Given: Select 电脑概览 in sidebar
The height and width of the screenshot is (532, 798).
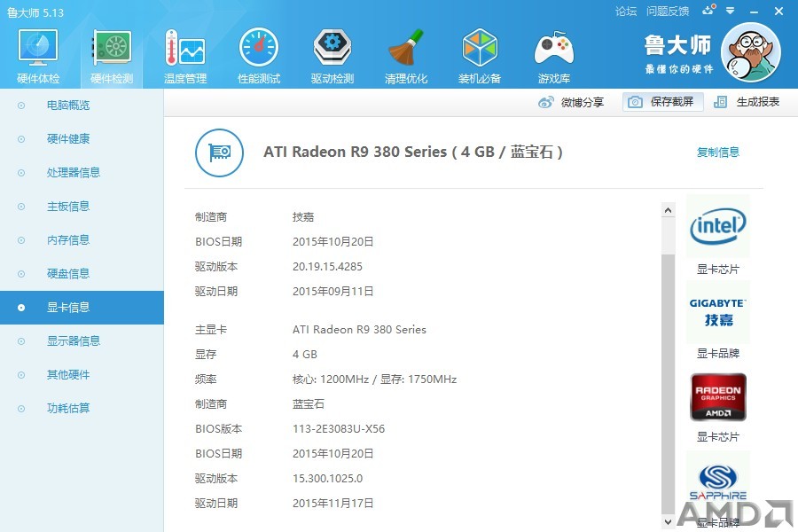Looking at the screenshot, I should tap(82, 106).
